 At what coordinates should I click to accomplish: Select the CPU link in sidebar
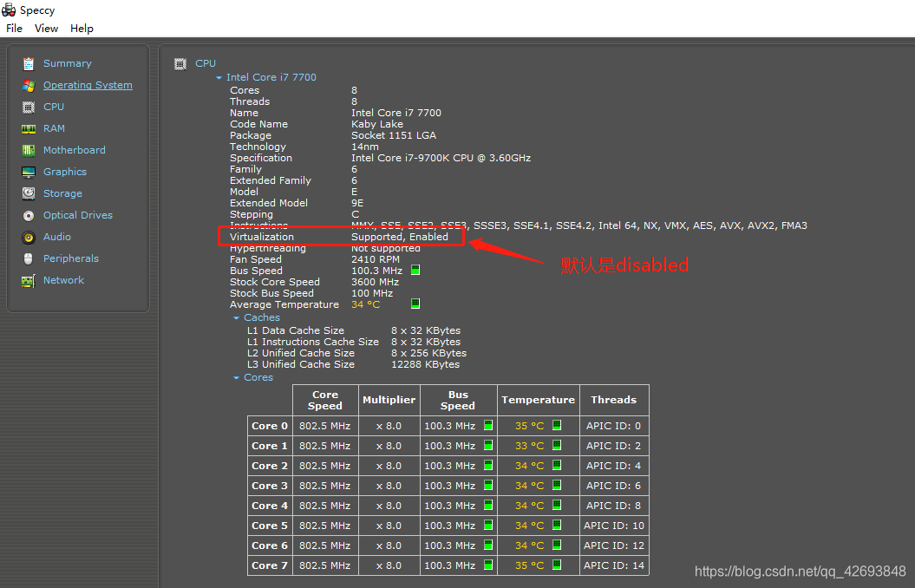pyautogui.click(x=54, y=107)
